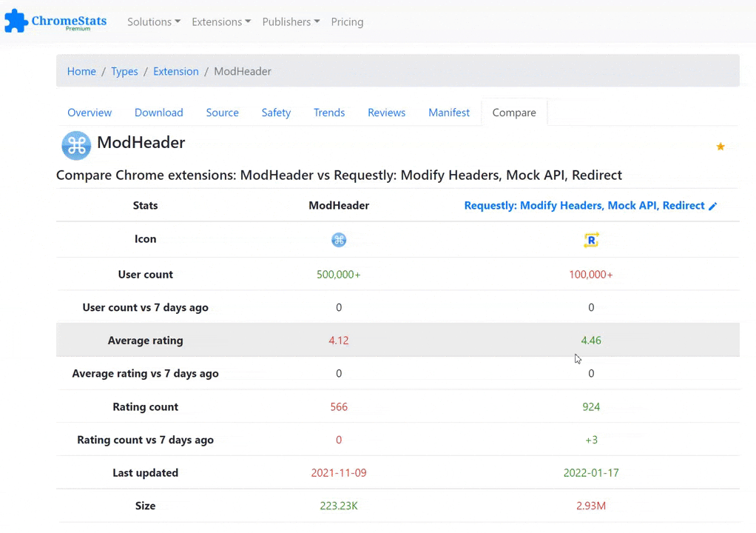Screen dimensions: 756x533
Task: Open Extension breadcrumb link
Action: [x=176, y=71]
